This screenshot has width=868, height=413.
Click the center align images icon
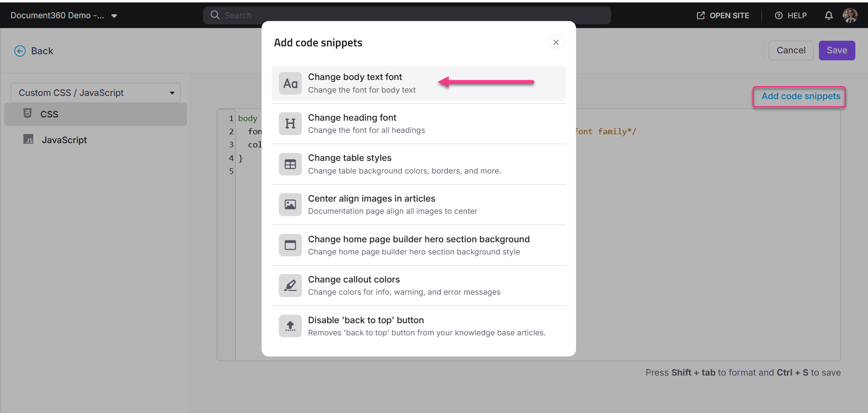click(x=290, y=205)
